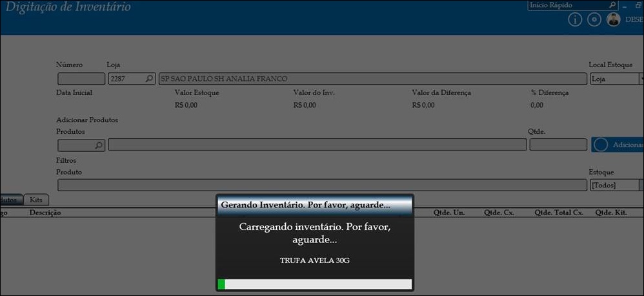This screenshot has width=644, height=296.
Task: Click the Valor da Diferença R$ 0,00 value
Action: coord(423,105)
